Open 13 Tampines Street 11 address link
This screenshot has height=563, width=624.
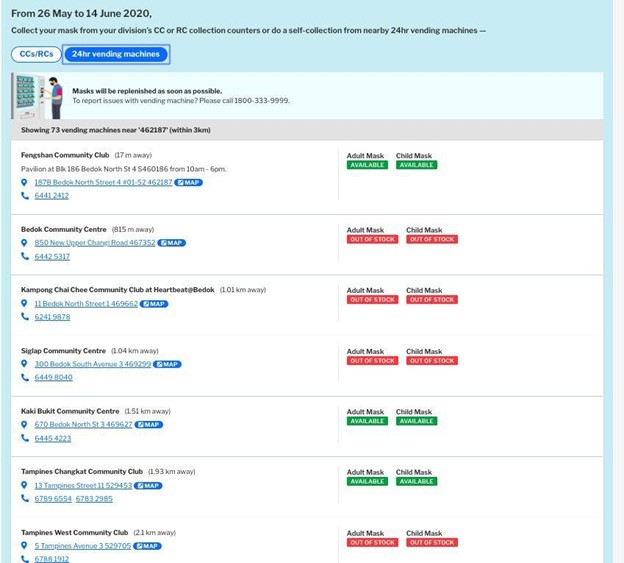click(83, 485)
